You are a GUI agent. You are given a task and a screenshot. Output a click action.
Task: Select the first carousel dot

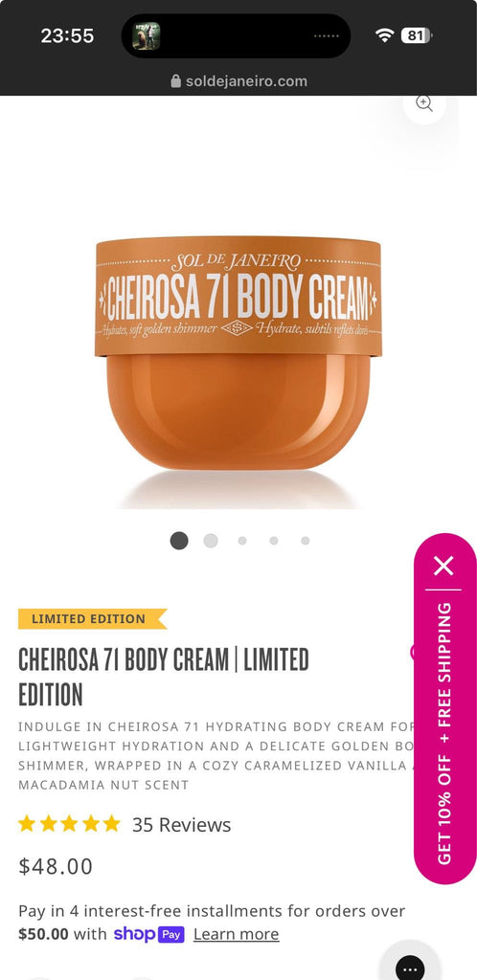[179, 541]
